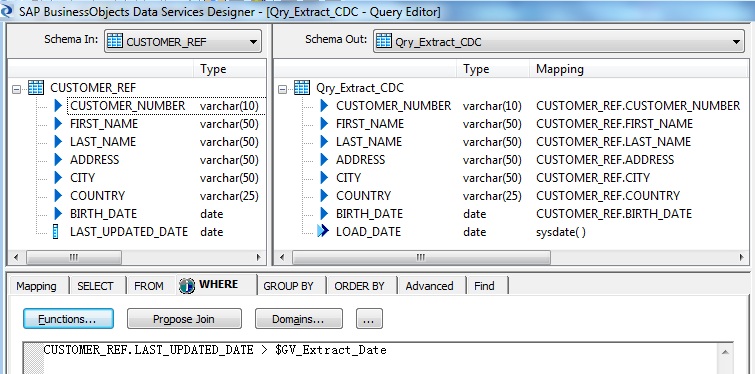755x374 pixels.
Task: Click the column arrow icon beside input CITY
Action: click(58, 178)
